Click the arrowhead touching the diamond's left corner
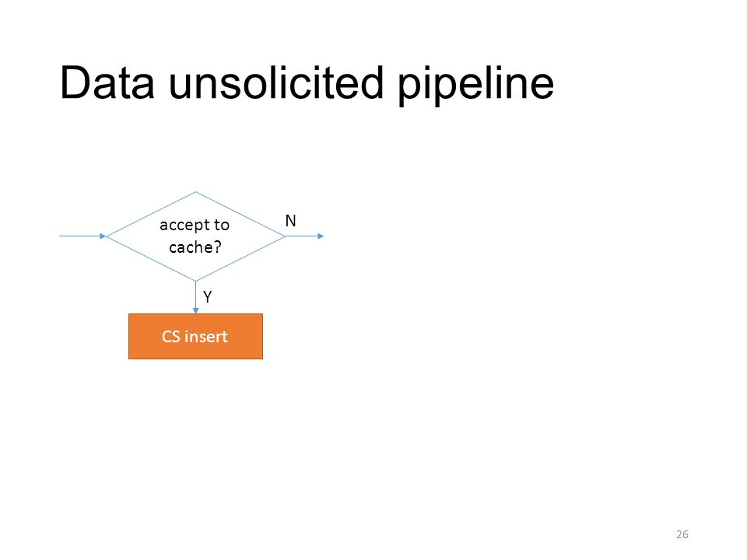The image size is (747, 560). coord(103,236)
